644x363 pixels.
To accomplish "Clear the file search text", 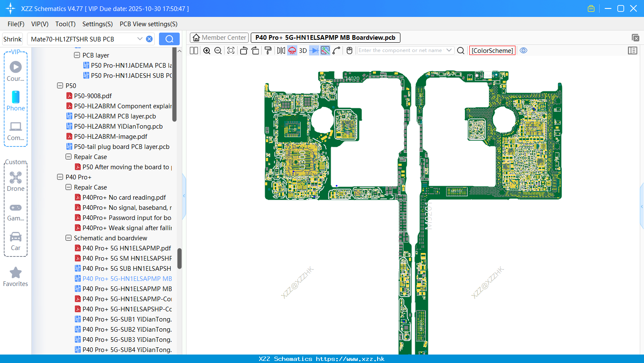I will [149, 39].
